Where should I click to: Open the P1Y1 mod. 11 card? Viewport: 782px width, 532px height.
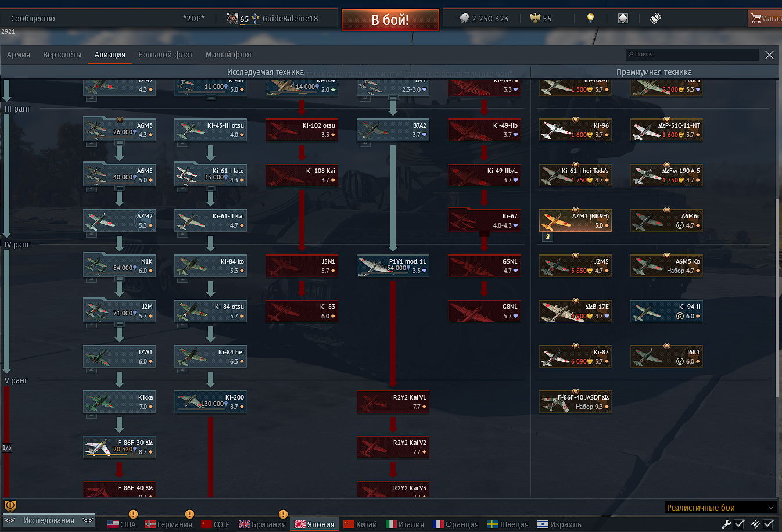pos(393,265)
